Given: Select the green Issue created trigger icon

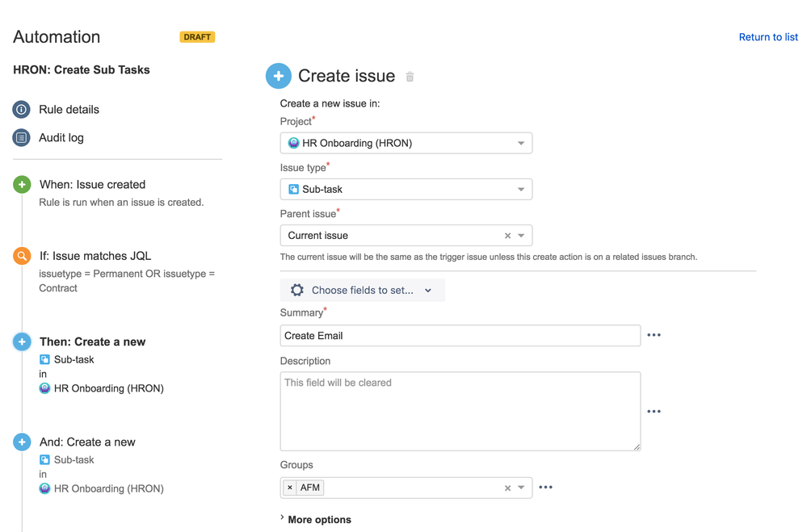Looking at the screenshot, I should coord(22,185).
